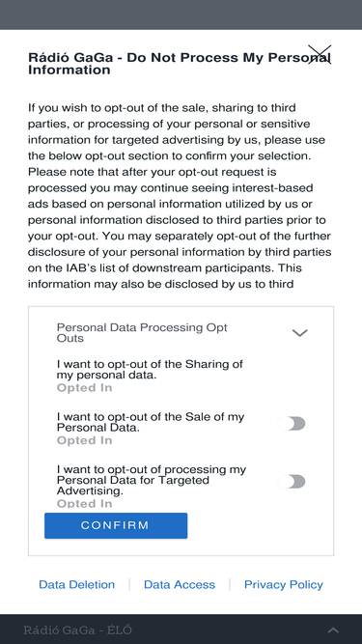The width and height of the screenshot is (362, 644).
Task: Tap the Rádió GaGa - ÉLŐ label
Action: 77,630
